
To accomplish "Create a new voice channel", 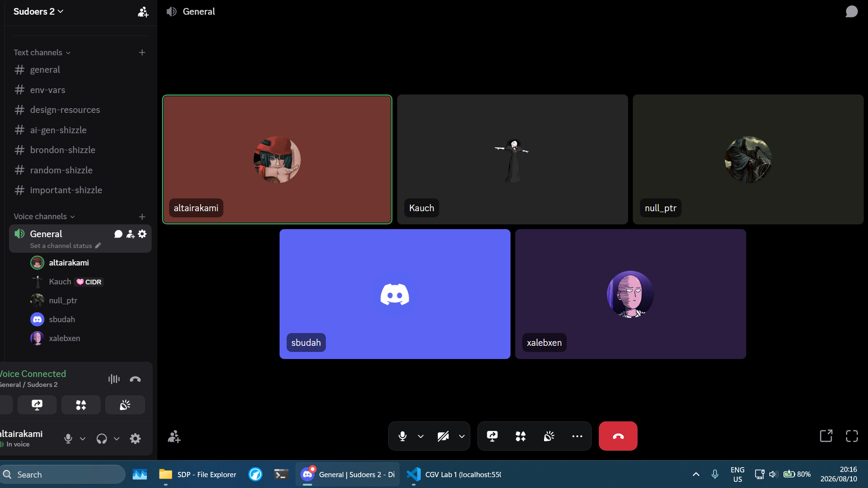I will pos(142,216).
